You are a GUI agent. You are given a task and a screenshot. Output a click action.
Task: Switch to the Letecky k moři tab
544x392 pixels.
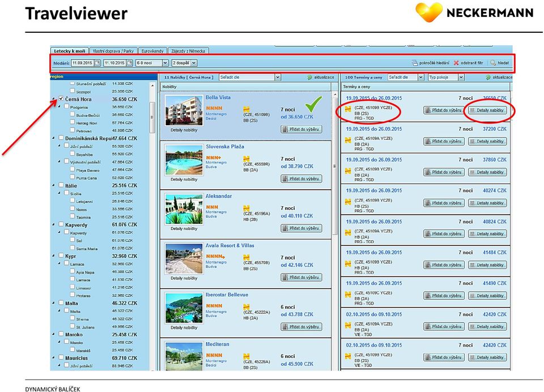pyautogui.click(x=69, y=50)
